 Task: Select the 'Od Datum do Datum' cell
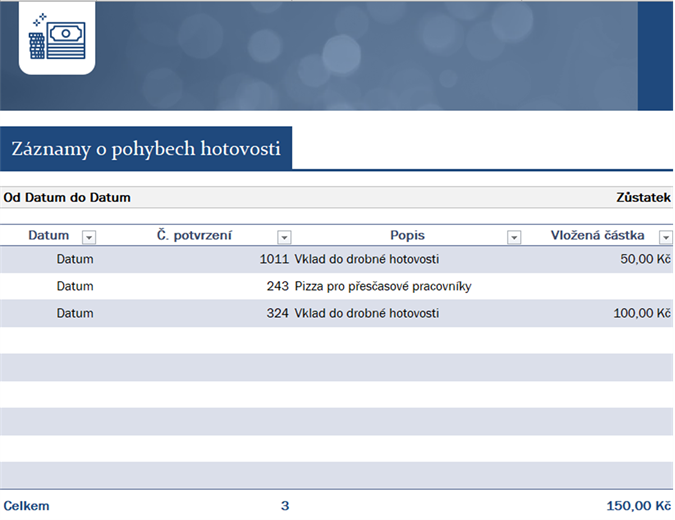click(67, 198)
